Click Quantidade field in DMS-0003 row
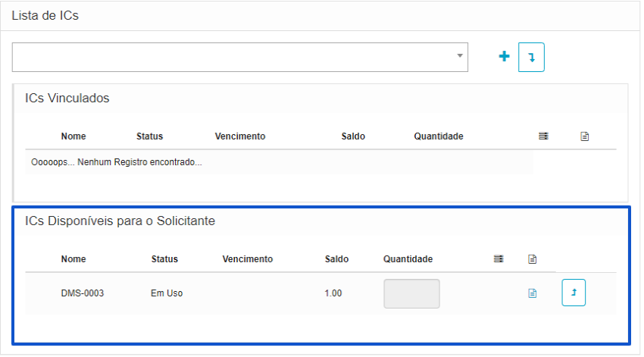 (411, 294)
